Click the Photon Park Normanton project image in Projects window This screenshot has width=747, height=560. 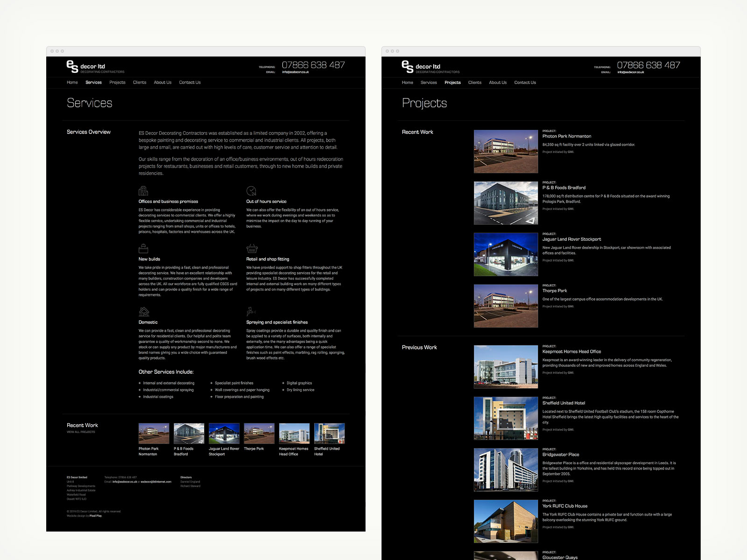pyautogui.click(x=506, y=152)
